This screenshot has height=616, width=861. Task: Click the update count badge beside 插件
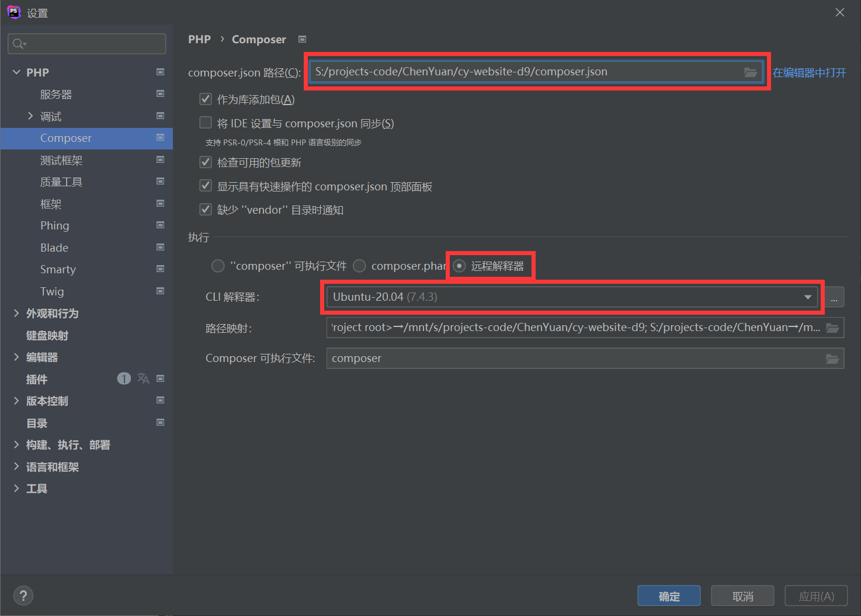pyautogui.click(x=124, y=378)
